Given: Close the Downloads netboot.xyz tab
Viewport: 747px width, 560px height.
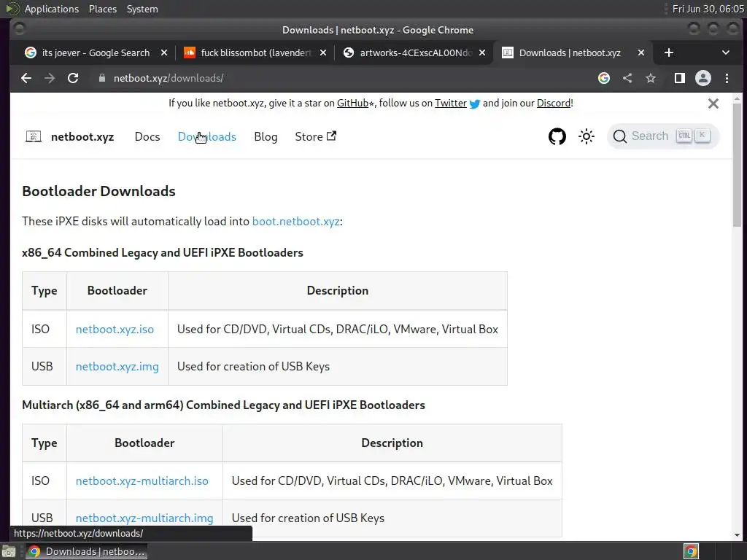Looking at the screenshot, I should tap(641, 52).
